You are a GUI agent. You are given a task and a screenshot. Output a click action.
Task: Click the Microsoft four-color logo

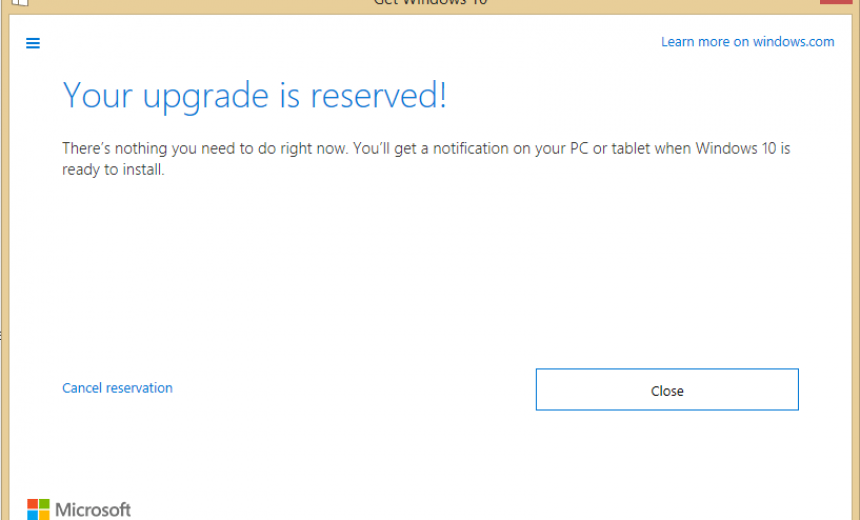[38, 510]
